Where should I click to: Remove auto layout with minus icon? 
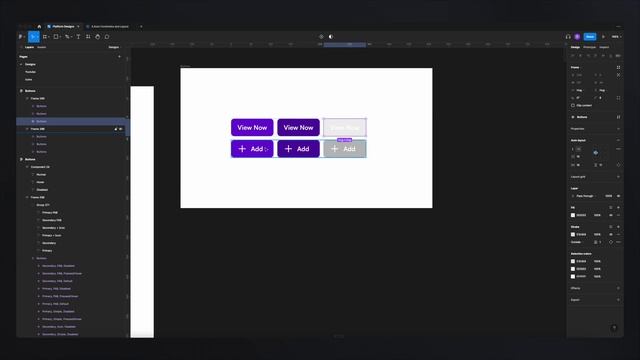point(618,140)
